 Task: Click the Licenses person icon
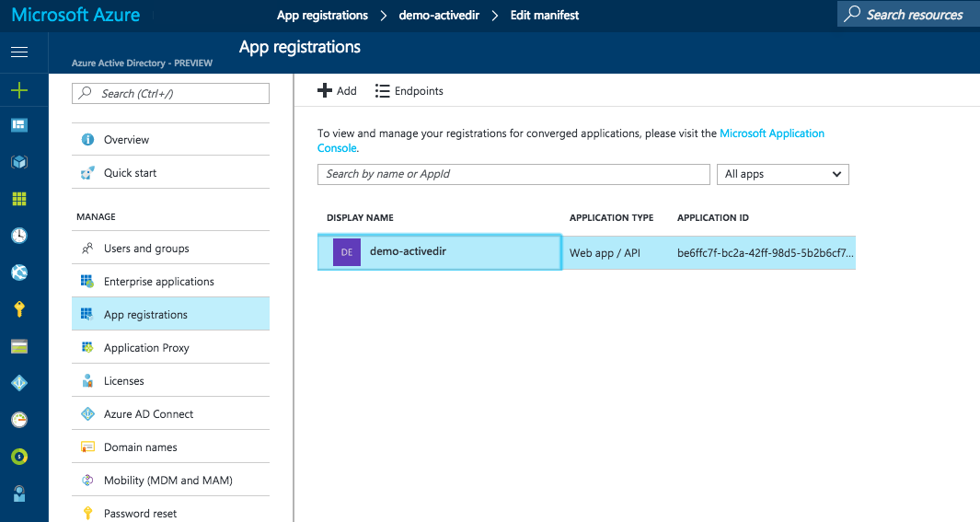[x=87, y=381]
